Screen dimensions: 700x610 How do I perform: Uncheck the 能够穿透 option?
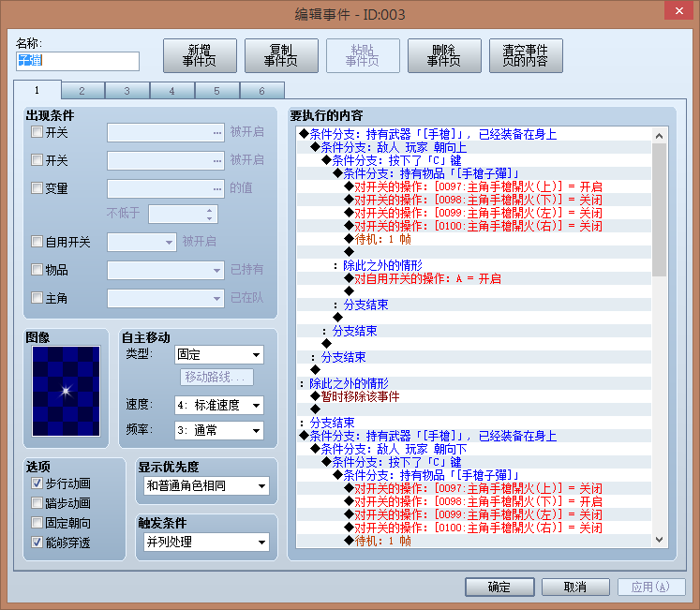(x=37, y=543)
